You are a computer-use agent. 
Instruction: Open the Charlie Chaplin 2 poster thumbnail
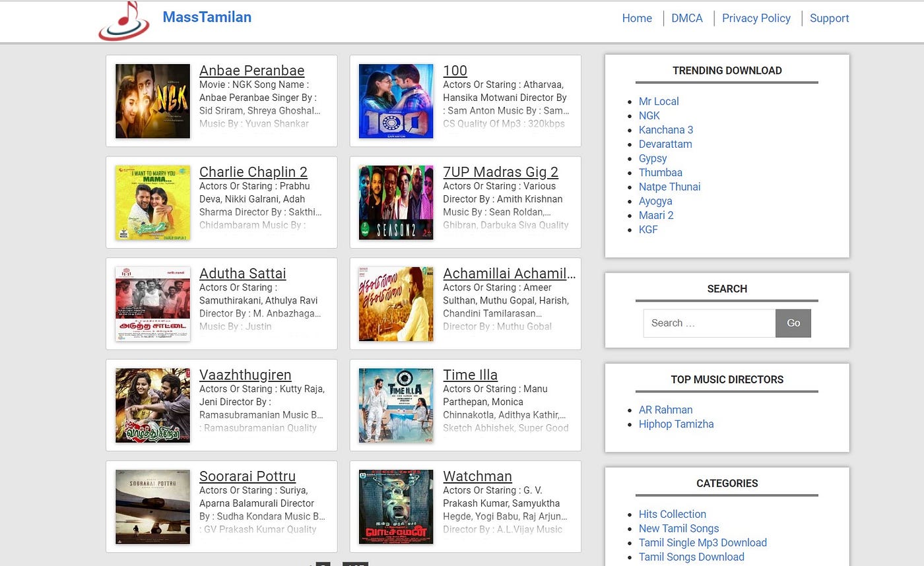pyautogui.click(x=152, y=203)
